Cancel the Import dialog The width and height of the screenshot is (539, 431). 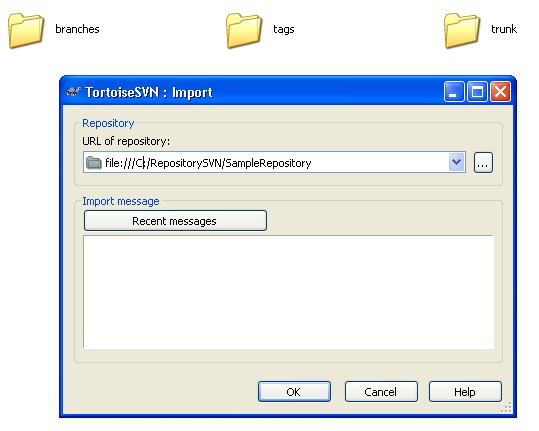(x=381, y=391)
